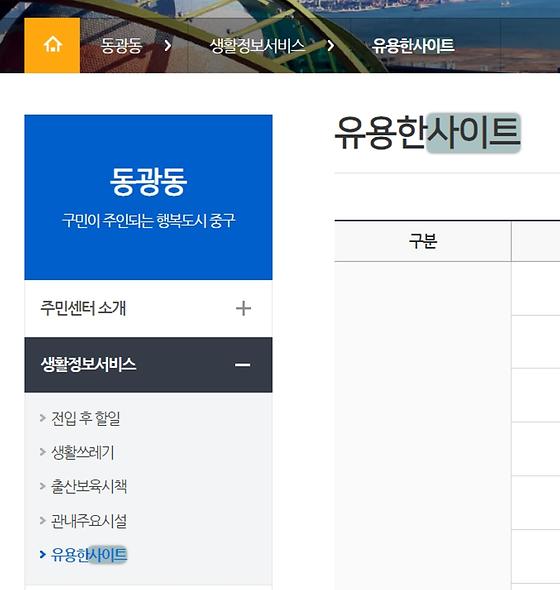Open the 생활쓰레기 submenu item
Screen dimensions: 560x590
coord(82,452)
